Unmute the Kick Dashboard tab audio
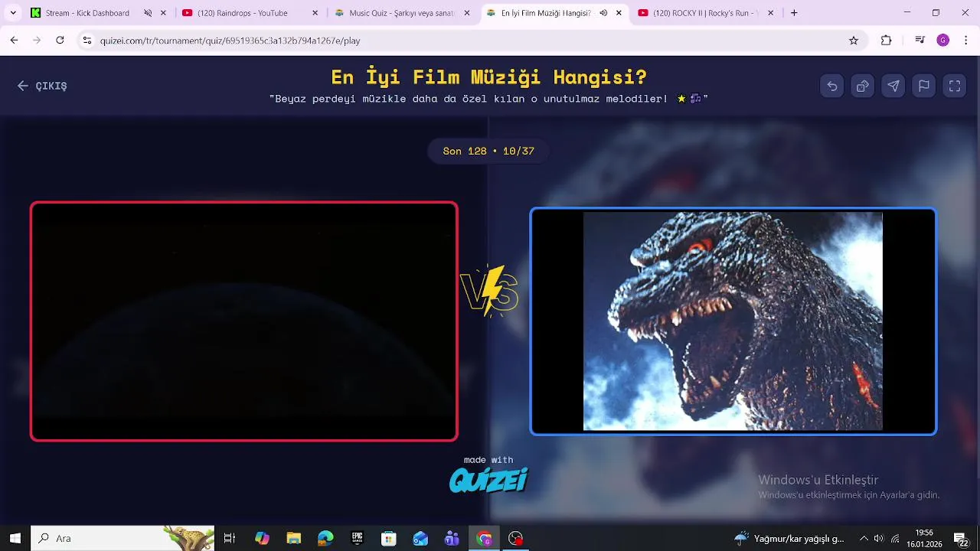Image resolution: width=980 pixels, height=551 pixels. click(148, 13)
